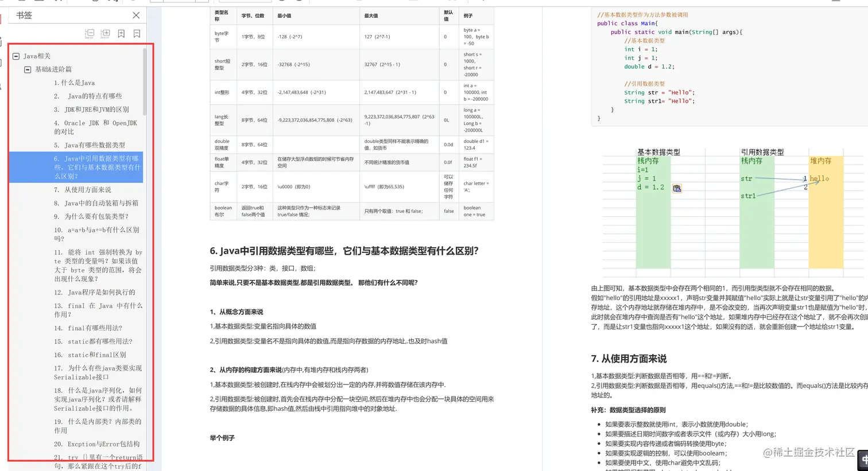Open bookmark 12. Java程序是如何执行的
The width and height of the screenshot is (868, 471).
pyautogui.click(x=95, y=292)
